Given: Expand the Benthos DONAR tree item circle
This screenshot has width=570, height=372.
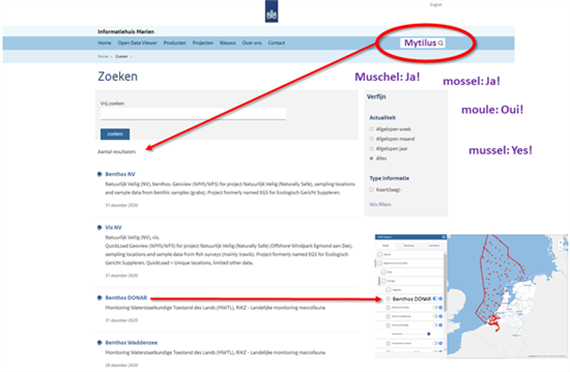Looking at the screenshot, I should [x=388, y=299].
